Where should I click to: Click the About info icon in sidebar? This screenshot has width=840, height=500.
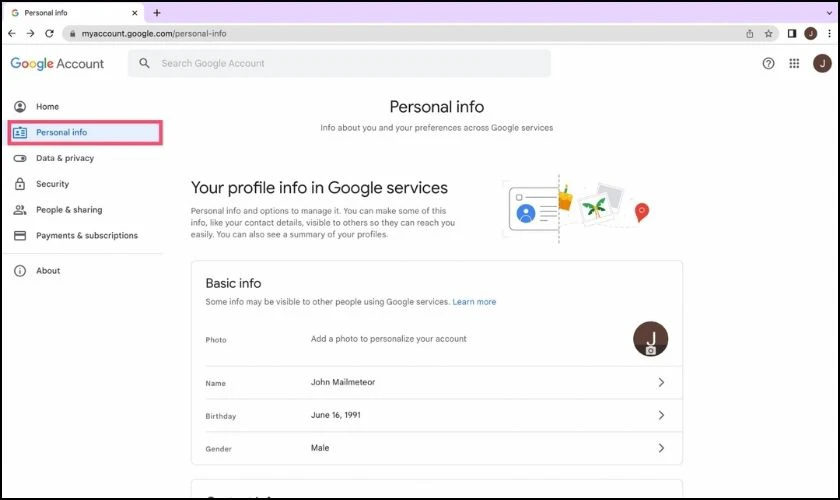coord(20,271)
